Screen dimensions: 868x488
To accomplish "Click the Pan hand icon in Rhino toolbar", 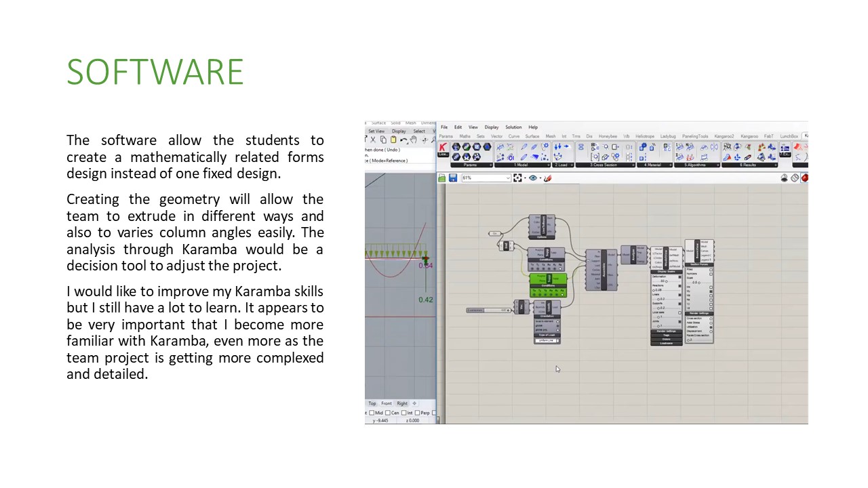I will pyautogui.click(x=413, y=140).
